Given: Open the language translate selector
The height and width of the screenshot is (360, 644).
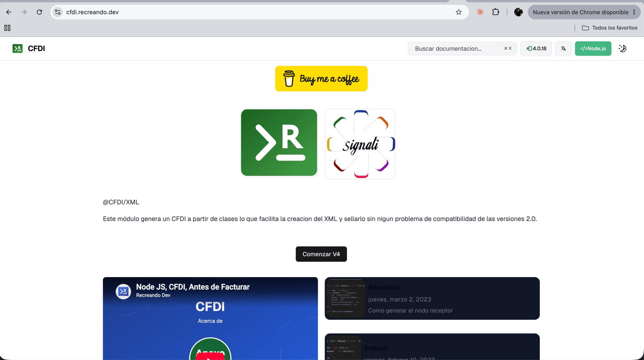Looking at the screenshot, I should coord(563,48).
